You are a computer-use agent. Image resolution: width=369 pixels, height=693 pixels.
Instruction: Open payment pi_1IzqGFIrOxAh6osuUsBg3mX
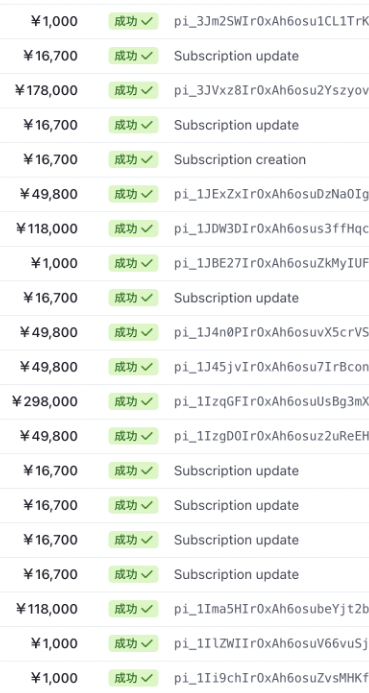tap(271, 401)
